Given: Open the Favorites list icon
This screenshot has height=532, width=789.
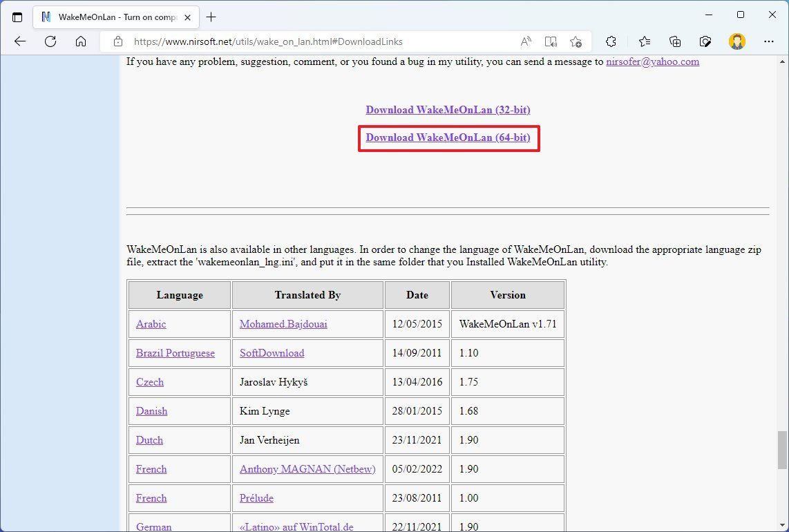Looking at the screenshot, I should point(644,41).
